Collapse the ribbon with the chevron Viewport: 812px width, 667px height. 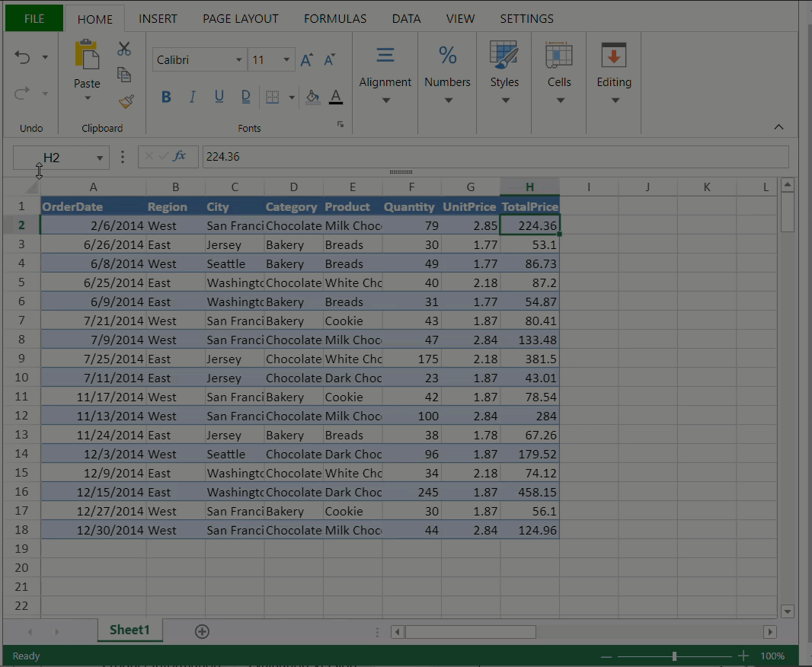coord(778,127)
